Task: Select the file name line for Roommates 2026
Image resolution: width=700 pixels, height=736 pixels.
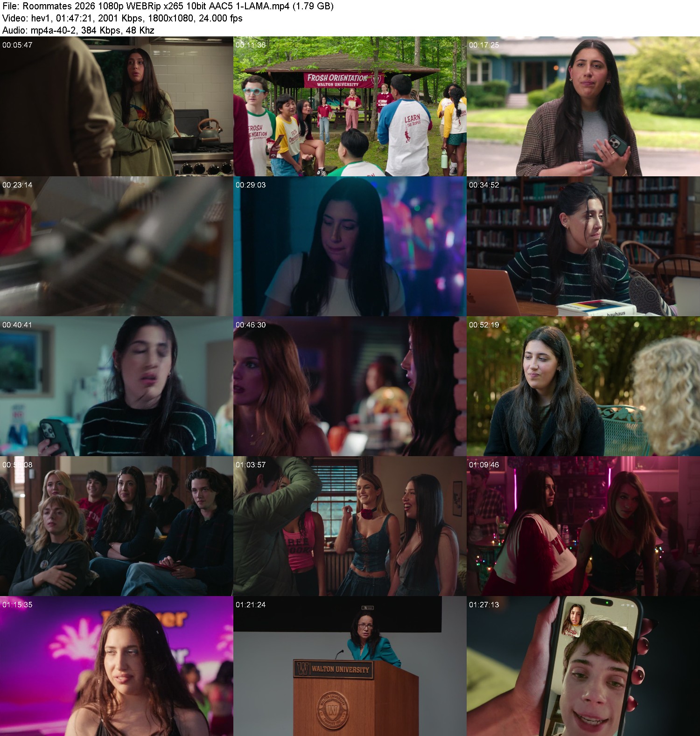Action: coord(168,6)
